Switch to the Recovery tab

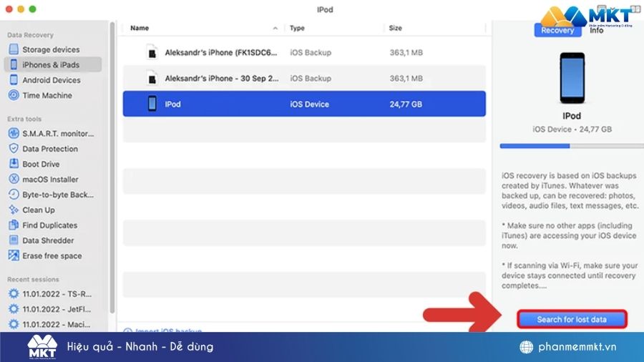point(557,30)
